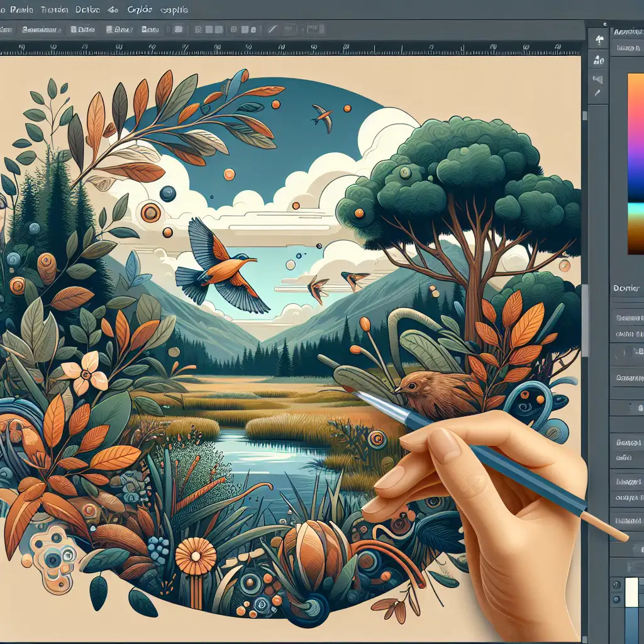Open the tiny collapse marker above the tool strip
644x644 pixels.
coord(604,25)
